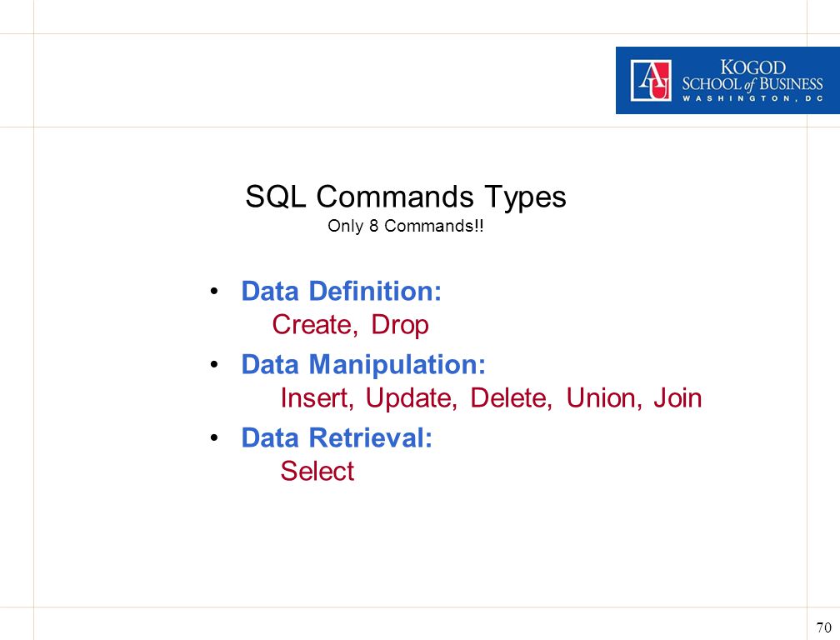Click the bullet before Data Manipulation

point(214,365)
